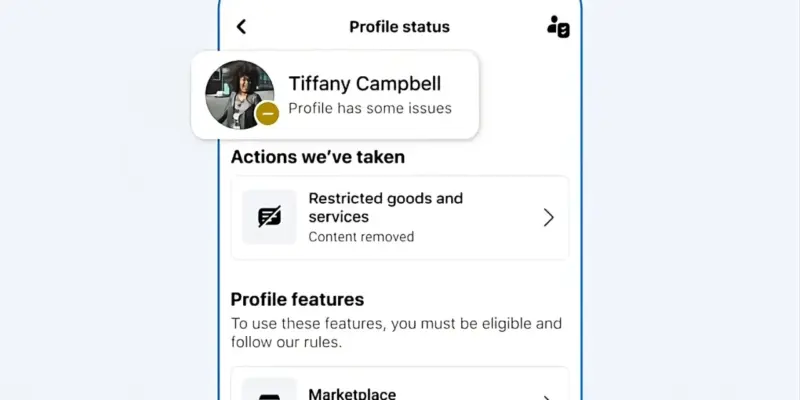
Task: Click the Tiffany Campbell name text
Action: (x=364, y=84)
